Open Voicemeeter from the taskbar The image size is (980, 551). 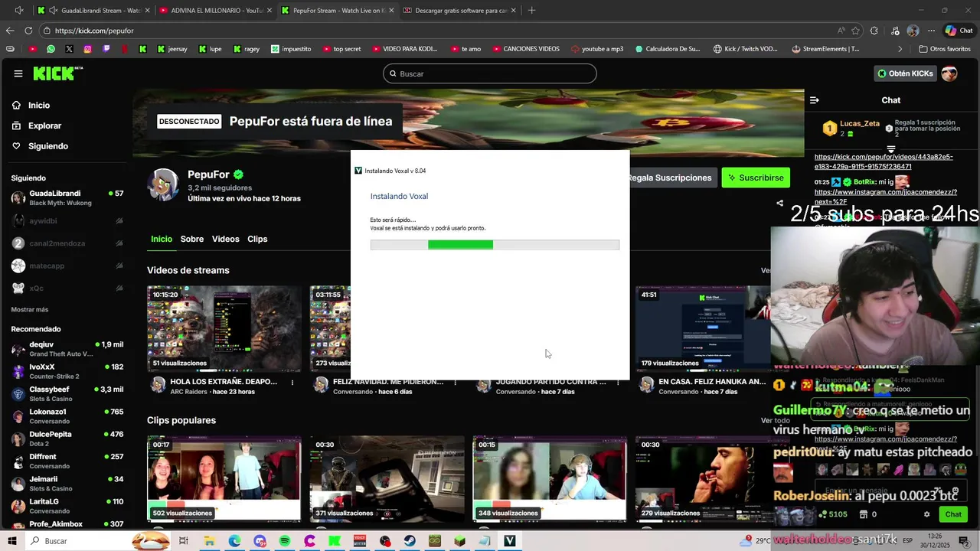[x=360, y=541]
